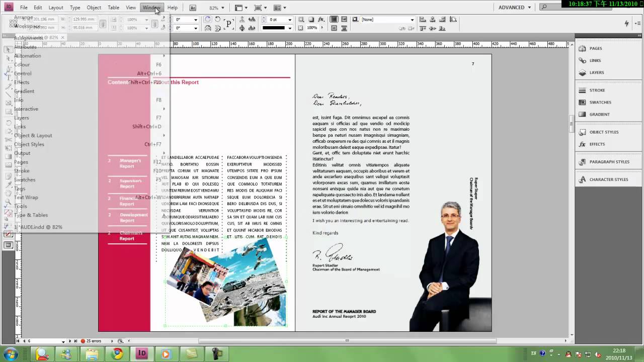Image resolution: width=644 pixels, height=362 pixels.
Task: Open the InDesign taskbar button
Action: (x=142, y=354)
